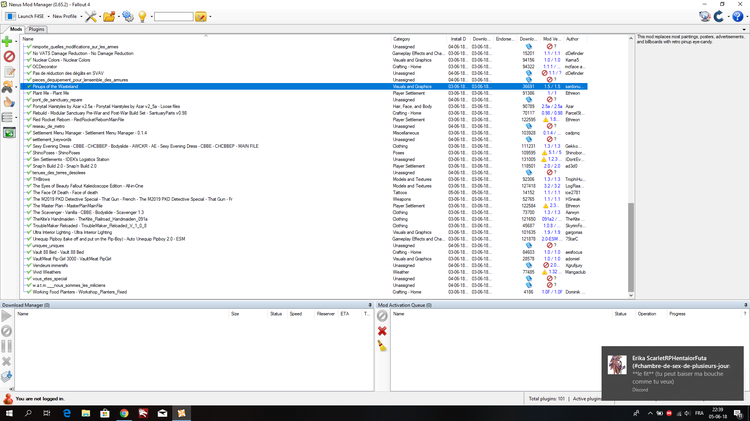
Task: Pin the Download Manager panel
Action: pos(370,305)
